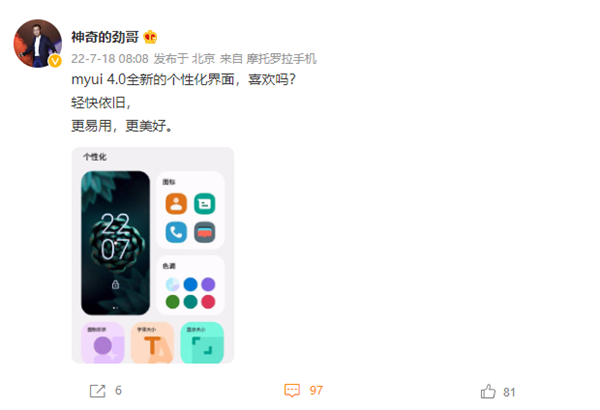The height and width of the screenshot is (410, 600).
Task: Open the lock screen preview thumbnail
Action: (116, 243)
